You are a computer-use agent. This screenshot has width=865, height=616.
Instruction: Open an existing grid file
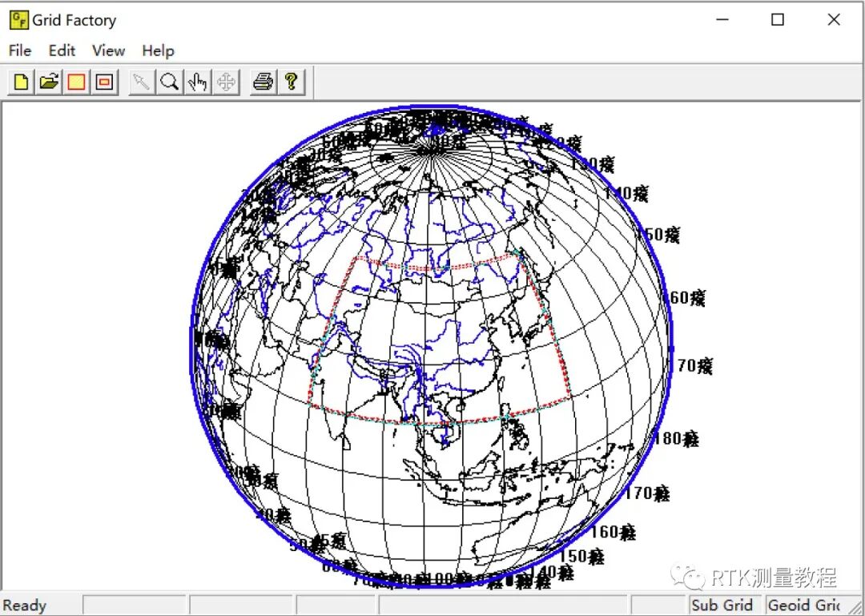49,83
